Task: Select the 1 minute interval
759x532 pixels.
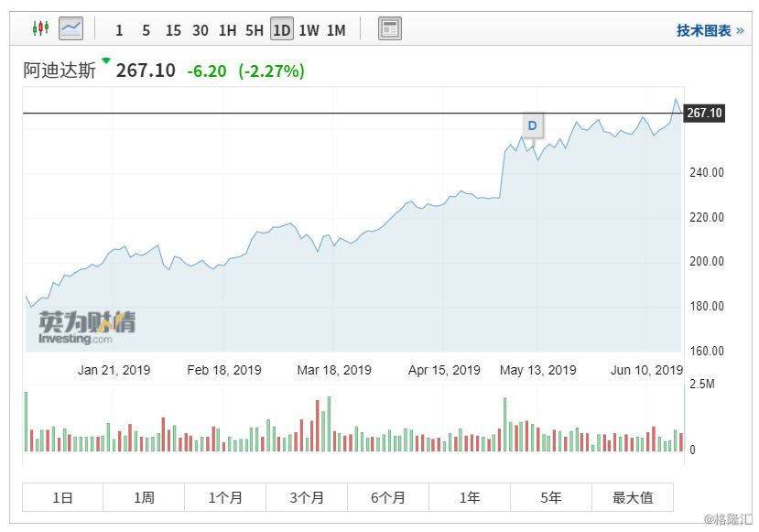Action: [119, 30]
